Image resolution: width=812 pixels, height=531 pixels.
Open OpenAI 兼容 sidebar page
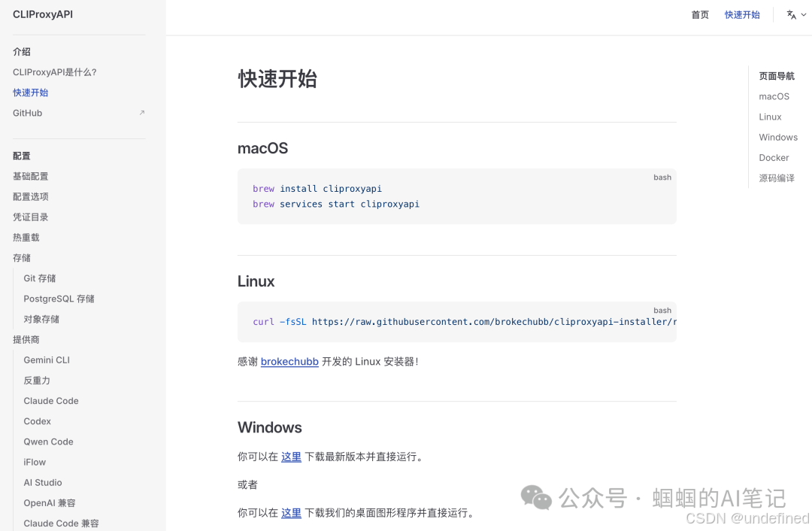coord(49,502)
